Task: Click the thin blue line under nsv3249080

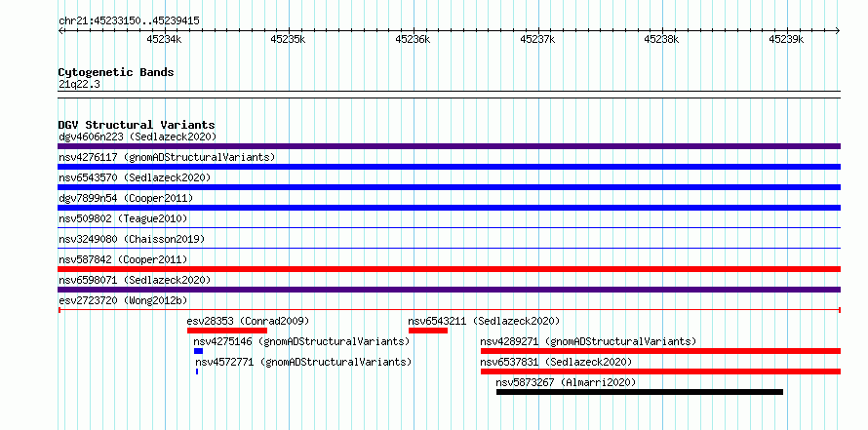Action: [449, 248]
